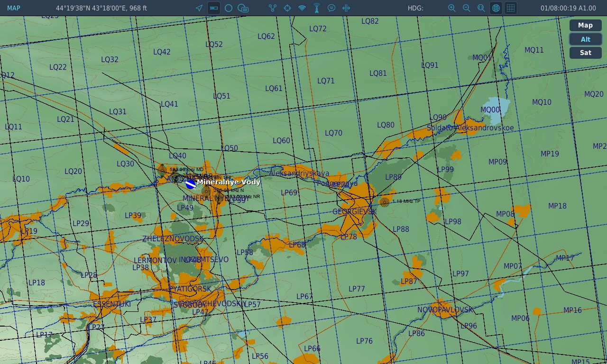Click grid square label MQ00

pos(490,110)
